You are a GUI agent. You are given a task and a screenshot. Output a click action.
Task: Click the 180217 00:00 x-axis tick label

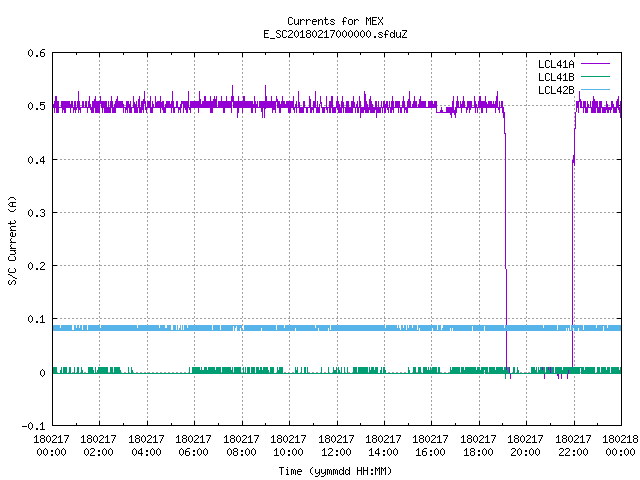(x=51, y=445)
